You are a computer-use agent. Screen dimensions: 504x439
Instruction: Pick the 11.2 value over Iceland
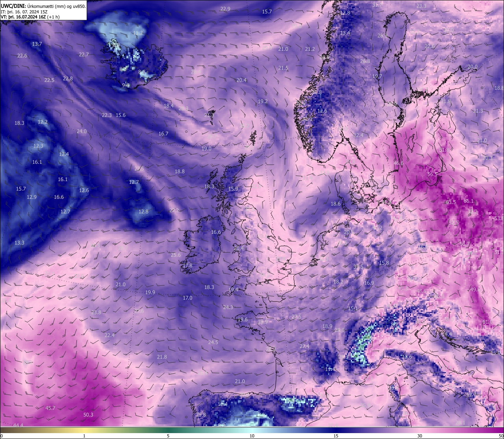pos(138,33)
